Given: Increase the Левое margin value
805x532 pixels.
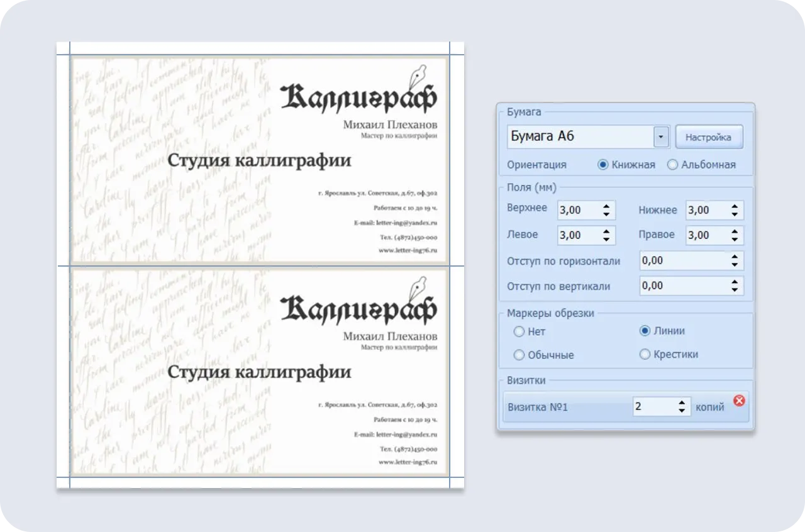Looking at the screenshot, I should point(606,231).
